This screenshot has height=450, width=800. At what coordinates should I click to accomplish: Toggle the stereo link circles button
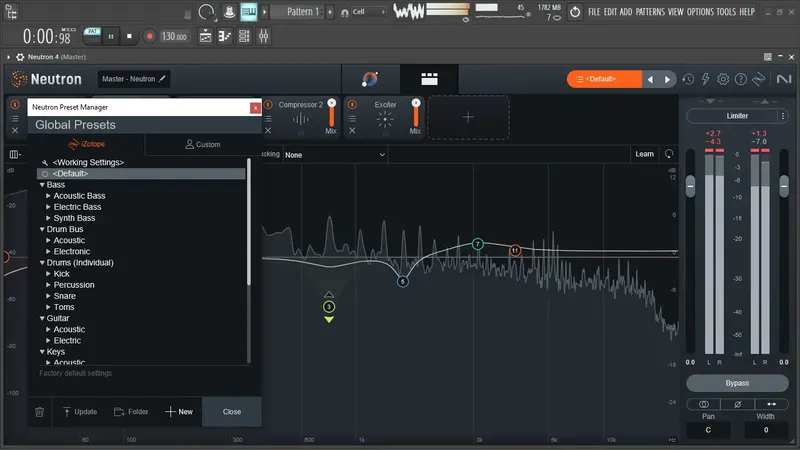(x=704, y=404)
